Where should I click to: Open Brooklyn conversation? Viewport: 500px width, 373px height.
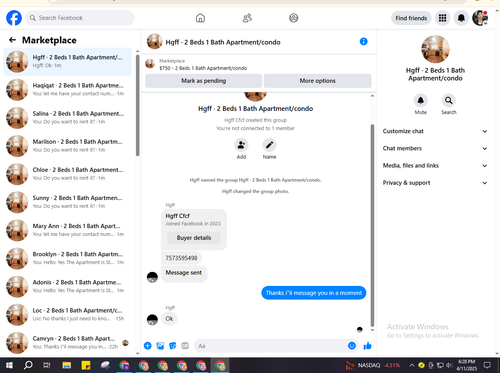[x=67, y=258]
